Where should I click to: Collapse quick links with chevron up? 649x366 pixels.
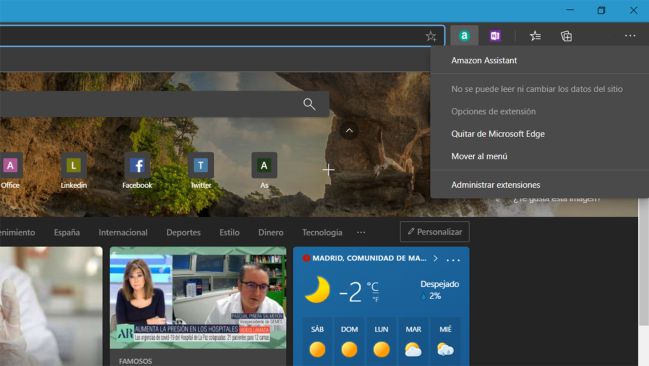[349, 131]
